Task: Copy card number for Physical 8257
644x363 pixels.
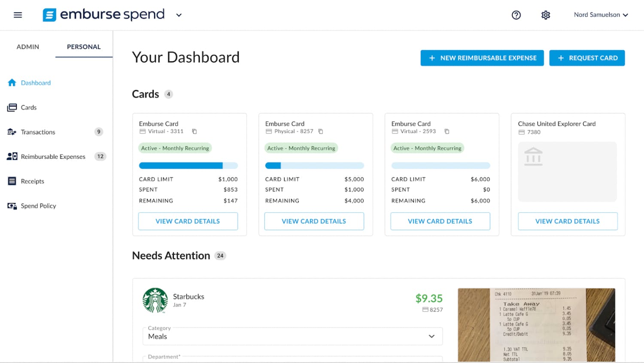Action: pyautogui.click(x=321, y=131)
